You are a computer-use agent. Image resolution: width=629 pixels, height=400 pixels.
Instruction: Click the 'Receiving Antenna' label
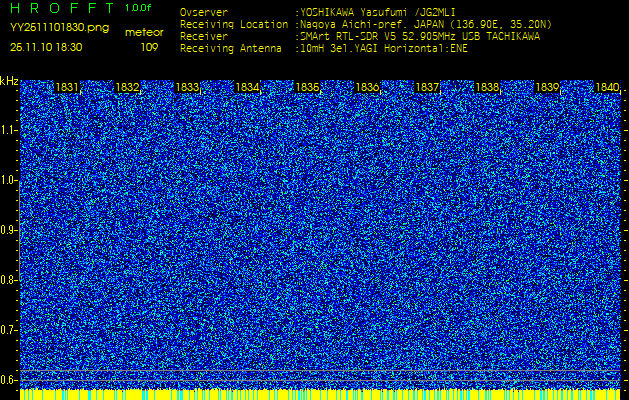(231, 49)
